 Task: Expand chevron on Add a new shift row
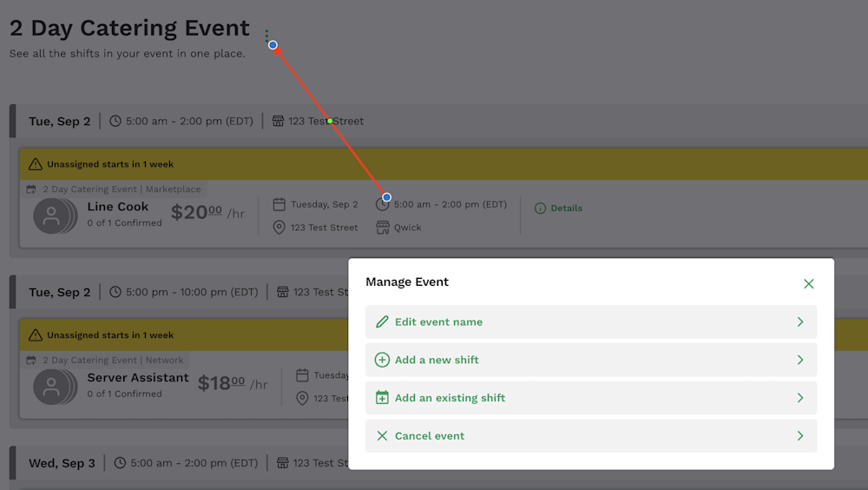pyautogui.click(x=800, y=360)
